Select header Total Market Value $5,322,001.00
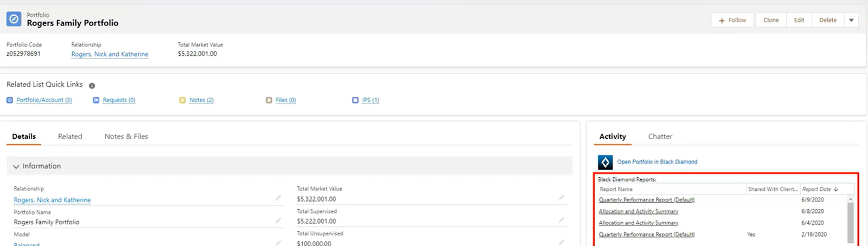Viewport: 868px width, 246px height. pyautogui.click(x=197, y=54)
